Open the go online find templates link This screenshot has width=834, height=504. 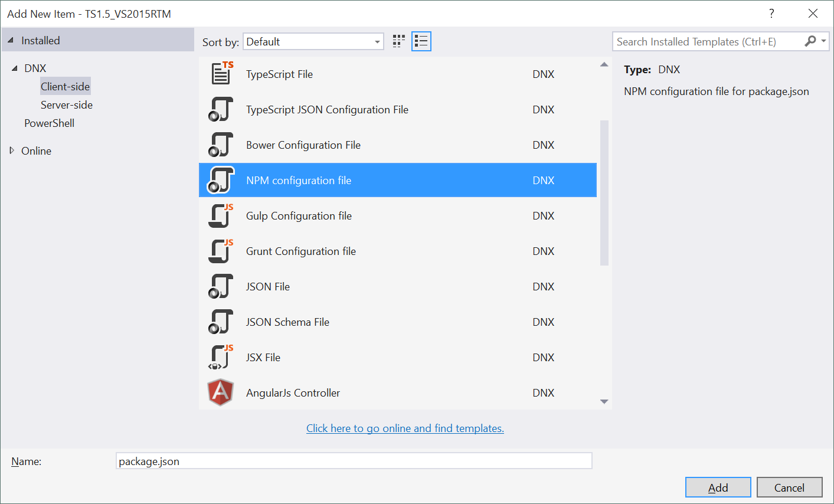click(405, 428)
